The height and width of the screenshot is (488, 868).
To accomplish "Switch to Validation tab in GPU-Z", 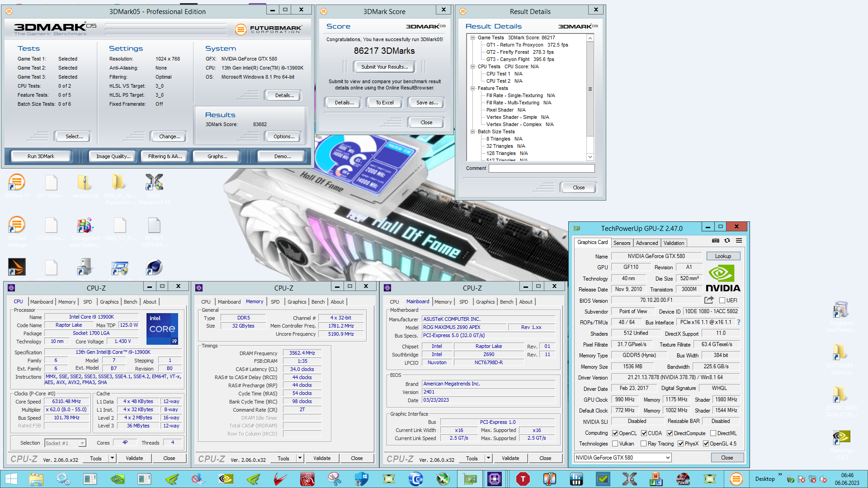I will pos(674,243).
